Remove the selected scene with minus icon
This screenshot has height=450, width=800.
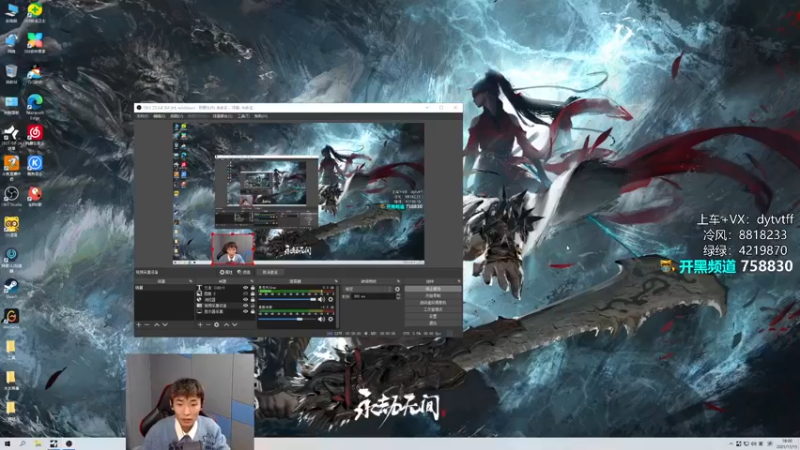tap(147, 325)
